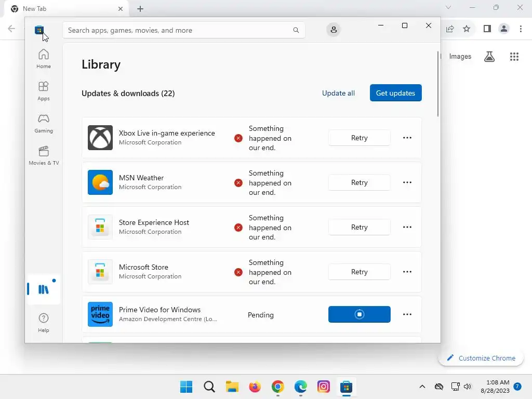The width and height of the screenshot is (532, 399).
Task: Open Instagram from the taskbar
Action: pos(323,387)
